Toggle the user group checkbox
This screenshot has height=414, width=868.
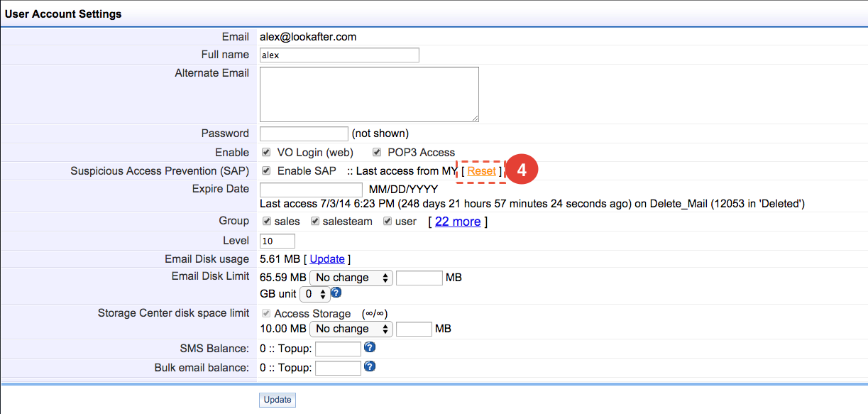388,221
